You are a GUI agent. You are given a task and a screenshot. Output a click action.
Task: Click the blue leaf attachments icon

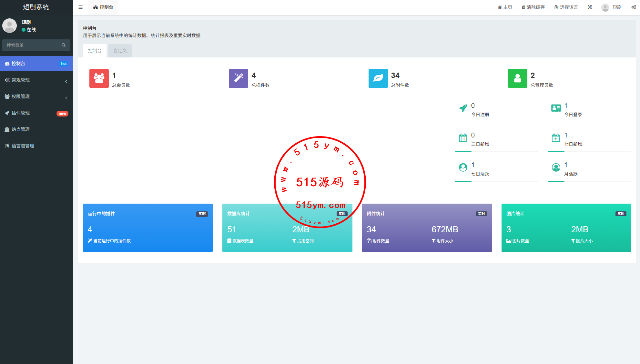coord(378,78)
